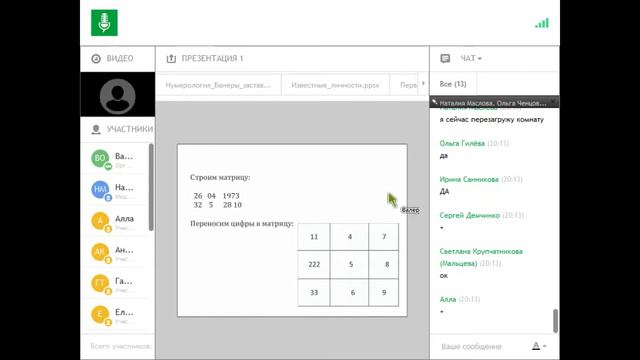Select participant with green ВО avatar
The height and width of the screenshot is (360, 640).
click(x=113, y=158)
